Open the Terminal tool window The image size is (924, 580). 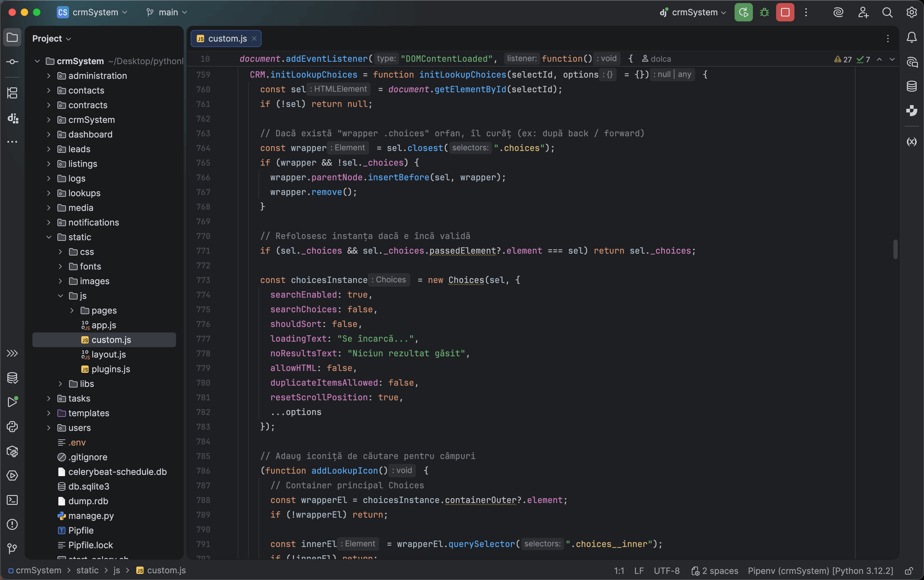pyautogui.click(x=13, y=500)
